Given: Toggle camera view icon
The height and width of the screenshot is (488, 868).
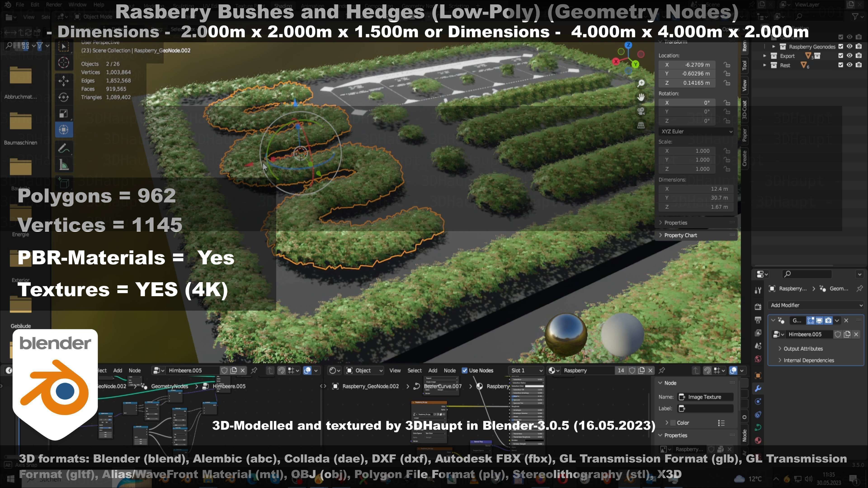Looking at the screenshot, I should tap(641, 111).
